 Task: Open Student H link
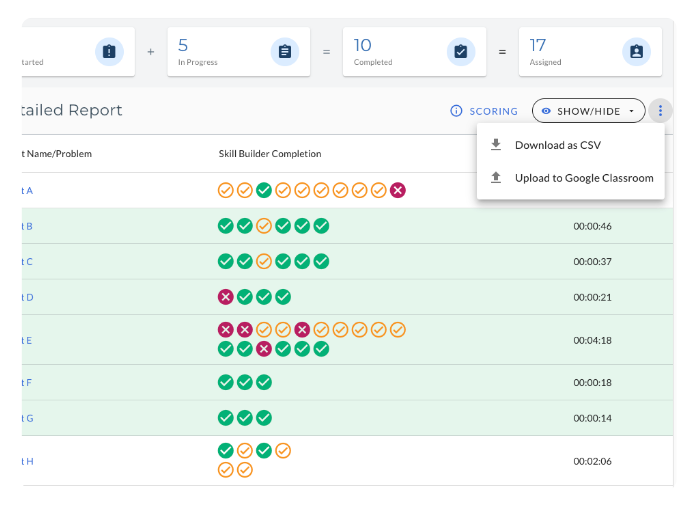click(x=27, y=461)
